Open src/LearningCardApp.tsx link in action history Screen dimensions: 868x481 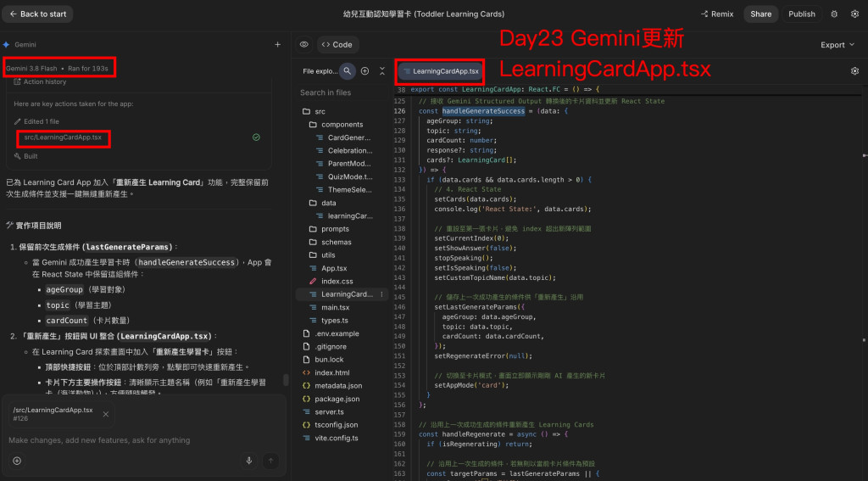point(63,137)
